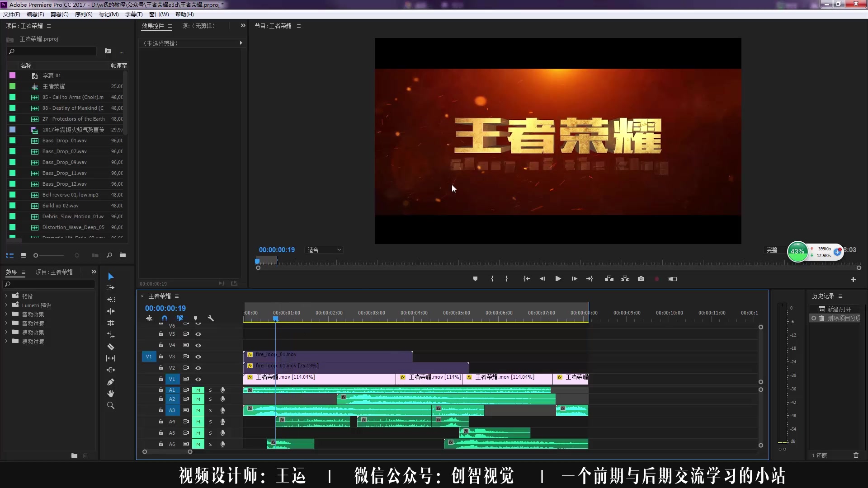The width and height of the screenshot is (868, 488).
Task: Toggle visibility of track V5
Action: tap(198, 334)
